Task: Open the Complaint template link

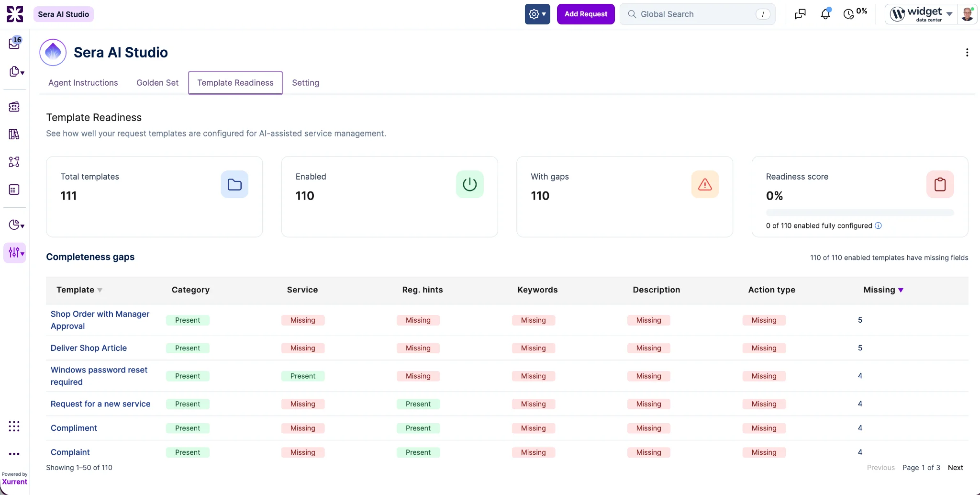Action: 70,452
